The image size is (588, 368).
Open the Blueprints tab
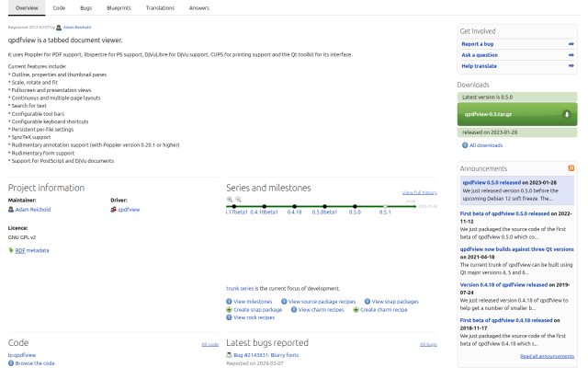pyautogui.click(x=119, y=8)
